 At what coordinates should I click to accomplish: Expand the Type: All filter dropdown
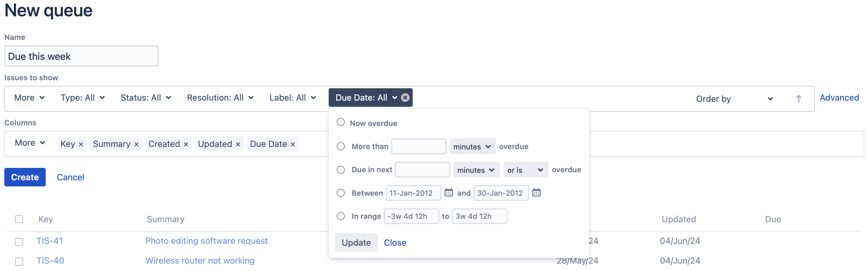(x=82, y=98)
